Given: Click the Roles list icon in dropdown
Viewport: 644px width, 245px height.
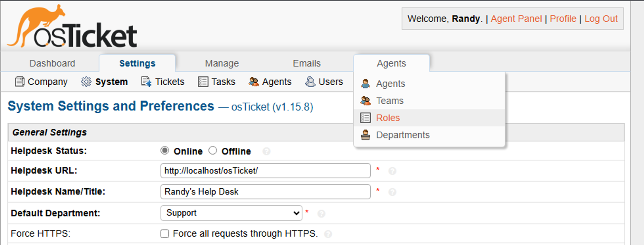Looking at the screenshot, I should click(365, 118).
